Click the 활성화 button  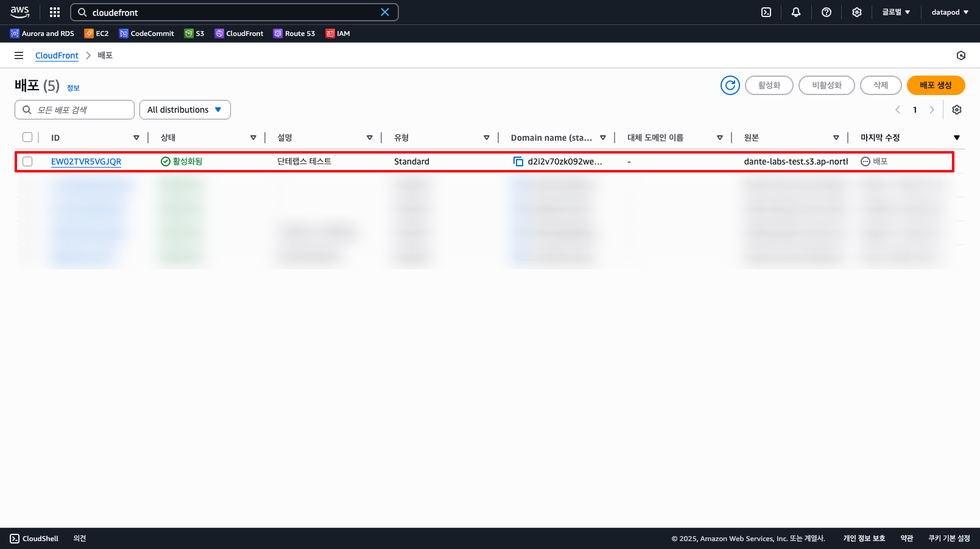pos(769,85)
